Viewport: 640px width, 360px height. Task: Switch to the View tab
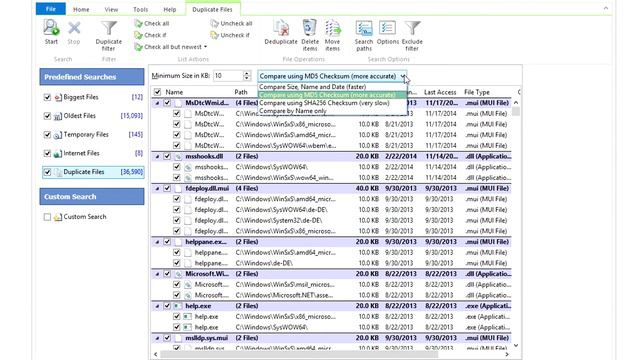111,9
